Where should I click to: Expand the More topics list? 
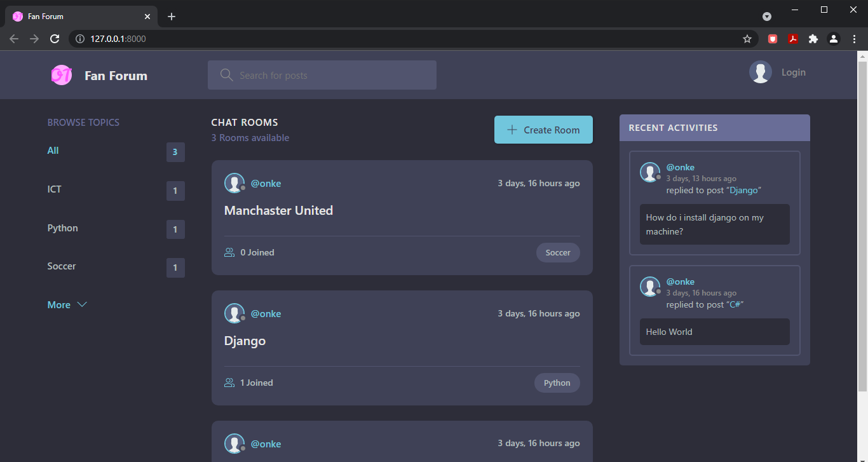67,305
